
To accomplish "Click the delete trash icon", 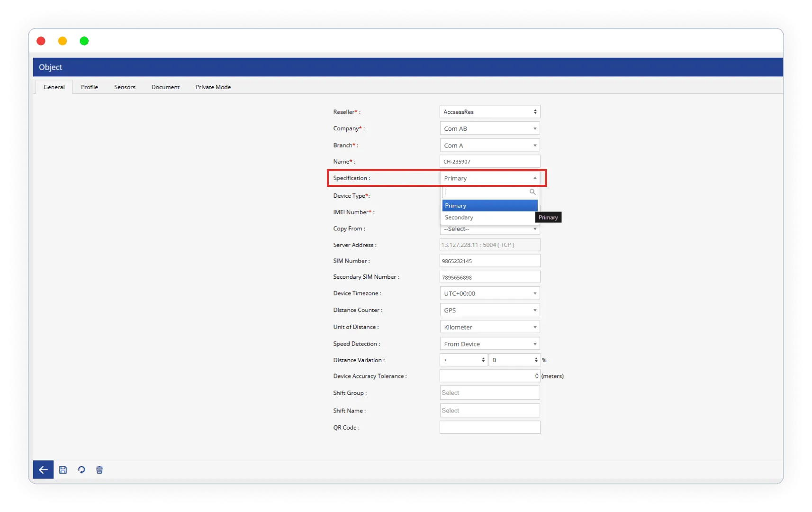I will (x=99, y=470).
